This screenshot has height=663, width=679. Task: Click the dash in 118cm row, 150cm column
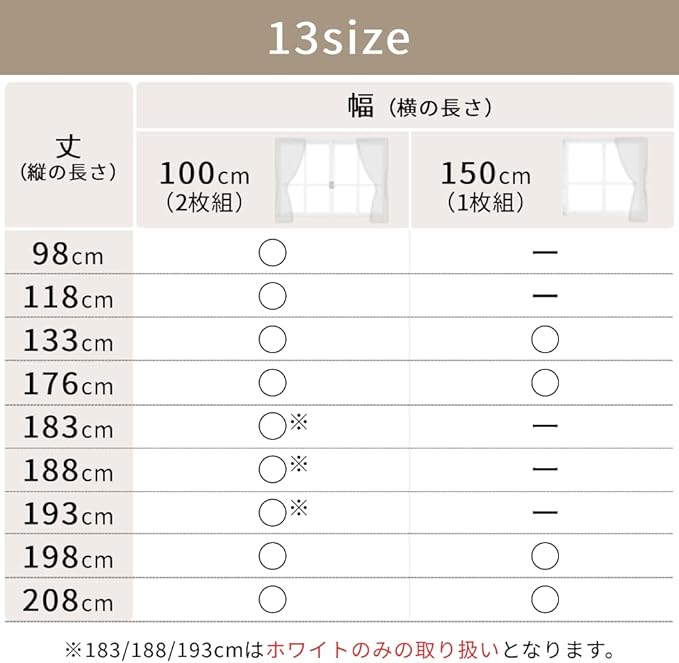[x=545, y=296]
